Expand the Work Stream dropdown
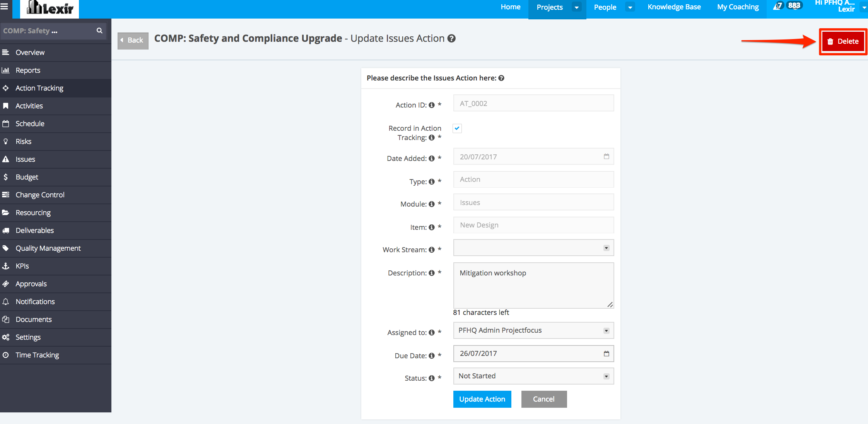Viewport: 868px width, 424px height. tap(533, 248)
